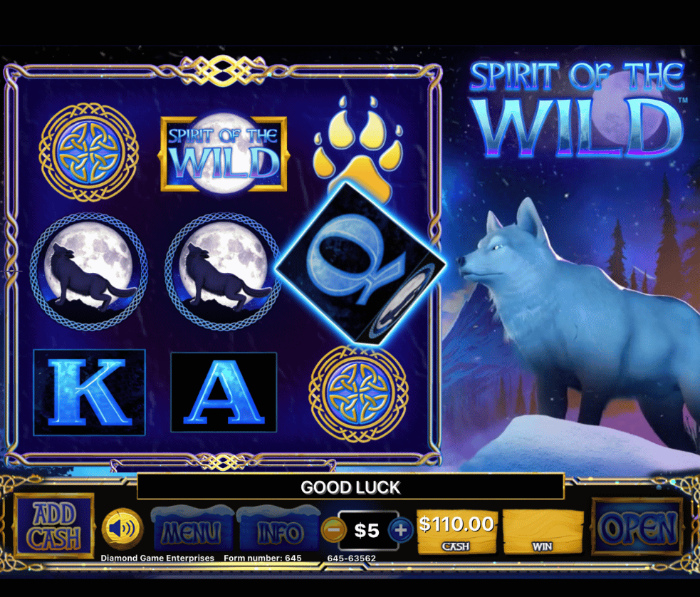Click the bottom-right Celtic knot medallion

coord(358,394)
